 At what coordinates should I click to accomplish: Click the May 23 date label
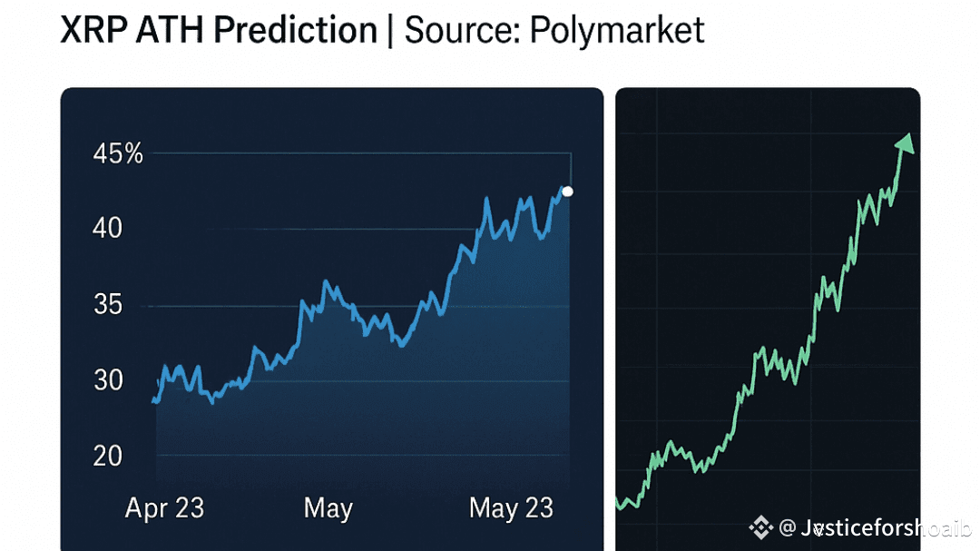point(511,508)
